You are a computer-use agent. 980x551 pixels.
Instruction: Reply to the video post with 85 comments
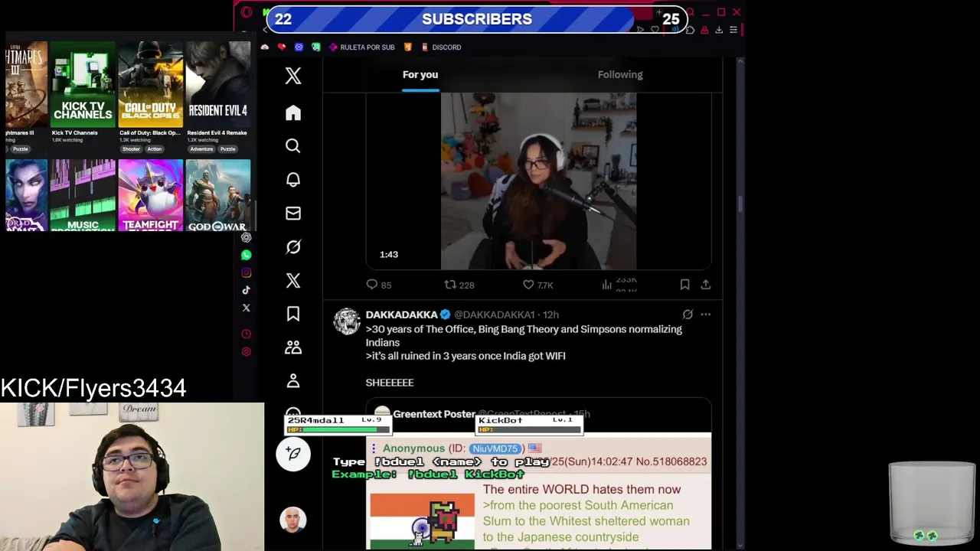coord(379,285)
